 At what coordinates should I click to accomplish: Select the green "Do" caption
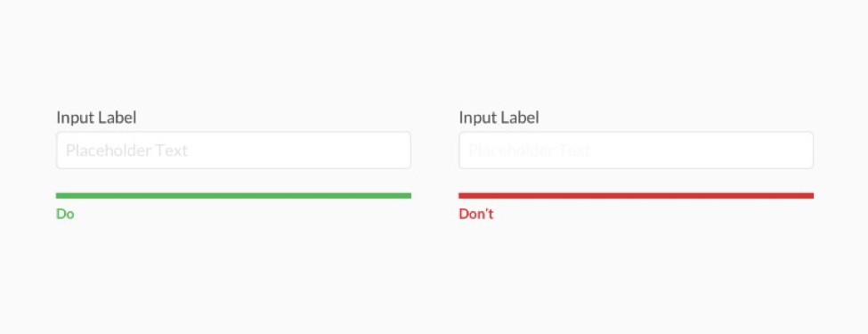[65, 214]
